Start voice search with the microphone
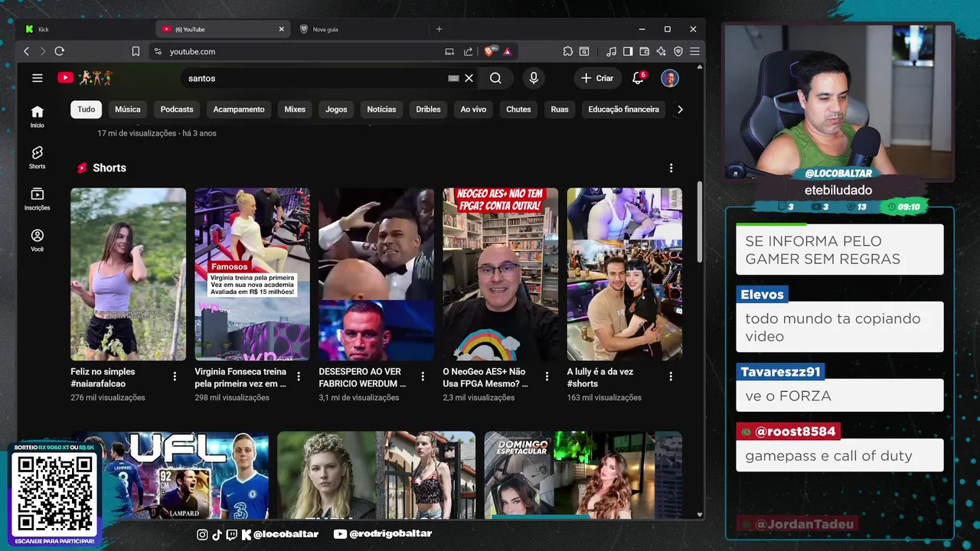Viewport: 980px width, 551px height. coord(534,78)
